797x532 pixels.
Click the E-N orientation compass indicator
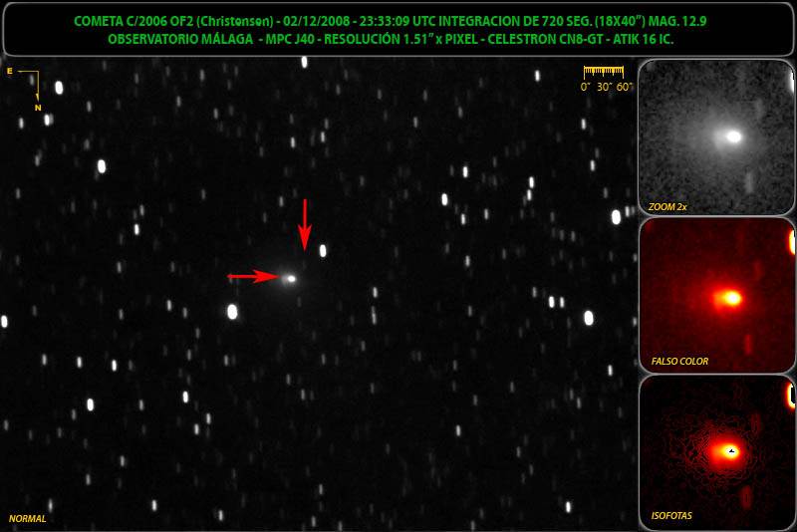tap(24, 89)
